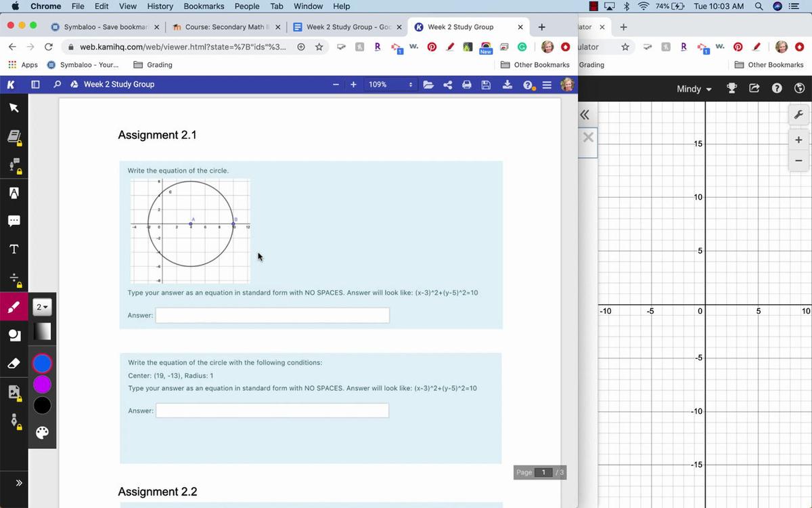
Task: Choose the purple color swatch
Action: [x=42, y=385]
